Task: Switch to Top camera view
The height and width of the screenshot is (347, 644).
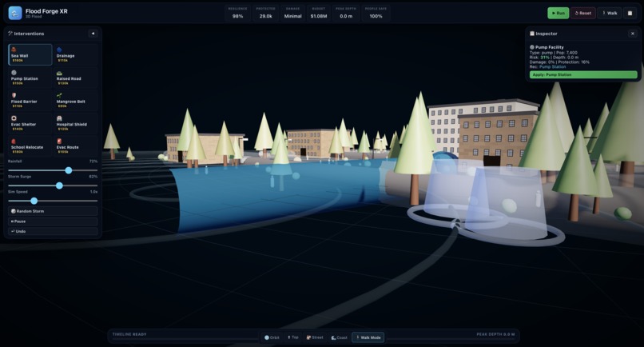Action: (293, 337)
